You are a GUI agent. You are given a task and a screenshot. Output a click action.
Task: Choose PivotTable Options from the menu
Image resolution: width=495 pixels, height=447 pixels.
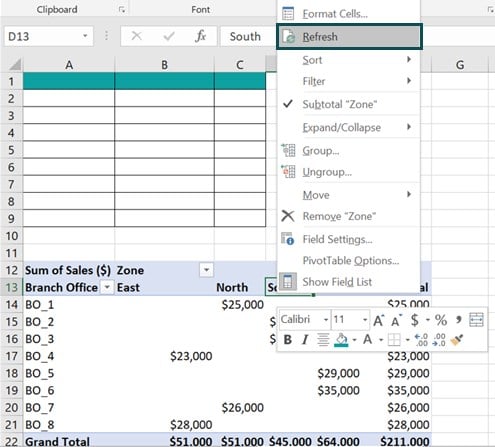348,260
